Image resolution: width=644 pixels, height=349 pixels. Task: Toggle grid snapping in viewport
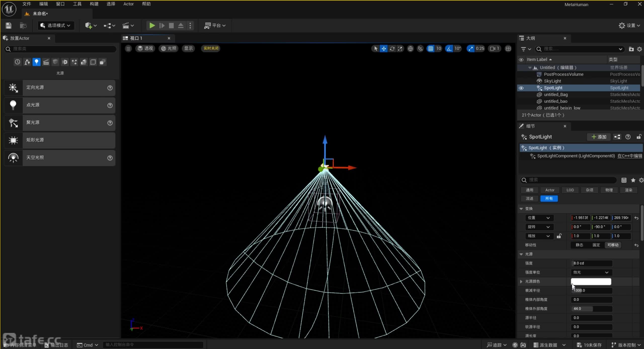(x=431, y=49)
